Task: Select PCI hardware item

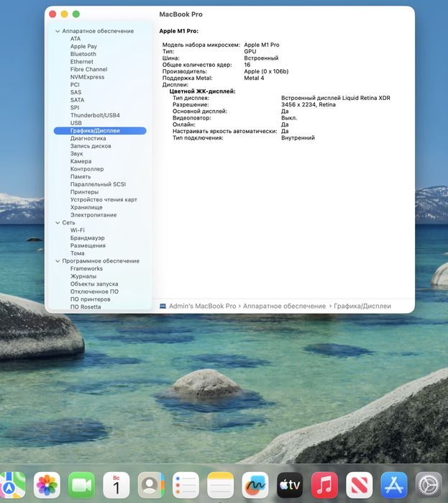Action: click(x=75, y=85)
